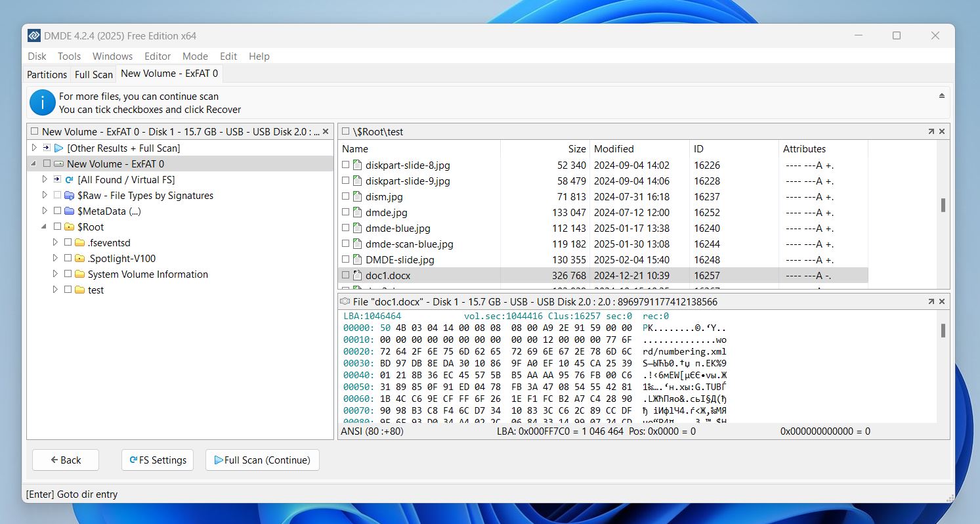Viewport: 980px width, 524px height.
Task: Click the file icon of doc1.docx
Action: [358, 276]
